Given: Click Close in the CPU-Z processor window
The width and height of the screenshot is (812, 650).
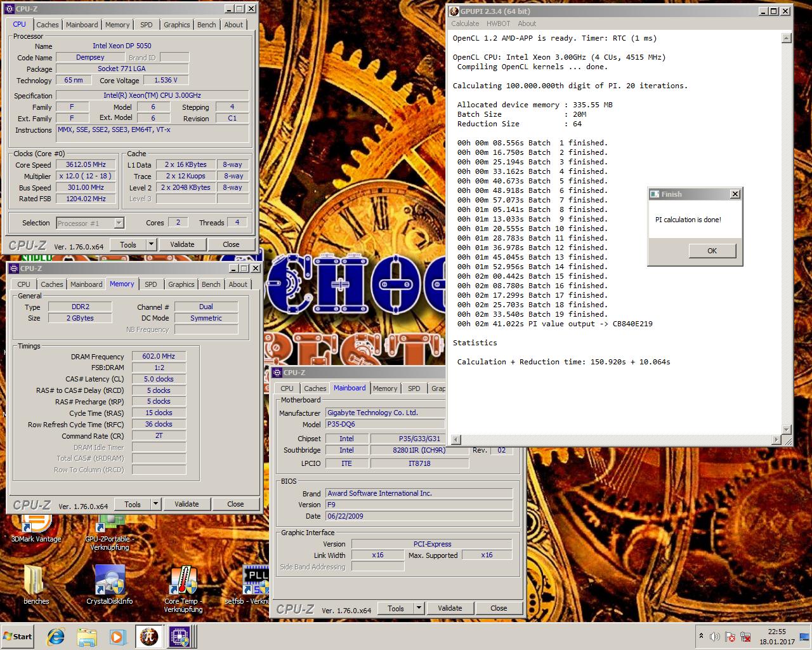Looking at the screenshot, I should 231,244.
